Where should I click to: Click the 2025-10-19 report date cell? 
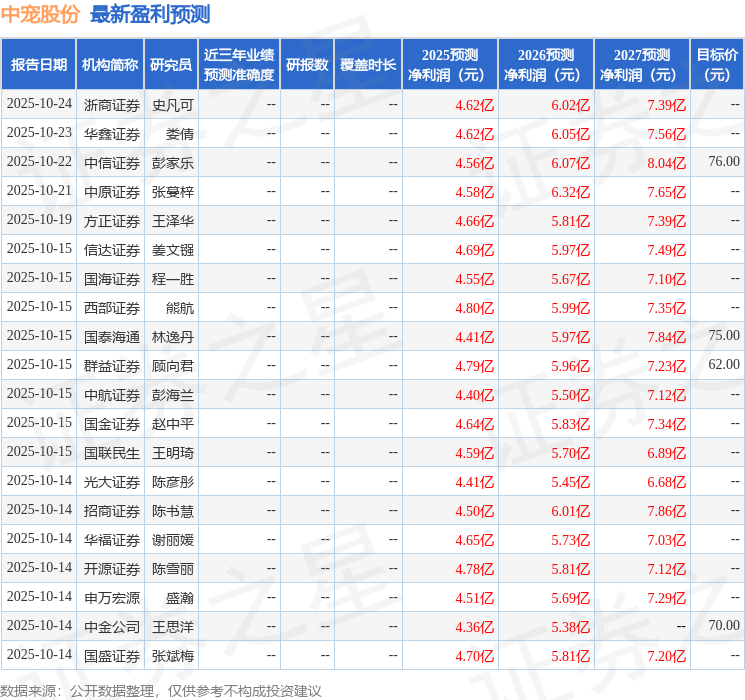pyautogui.click(x=39, y=220)
